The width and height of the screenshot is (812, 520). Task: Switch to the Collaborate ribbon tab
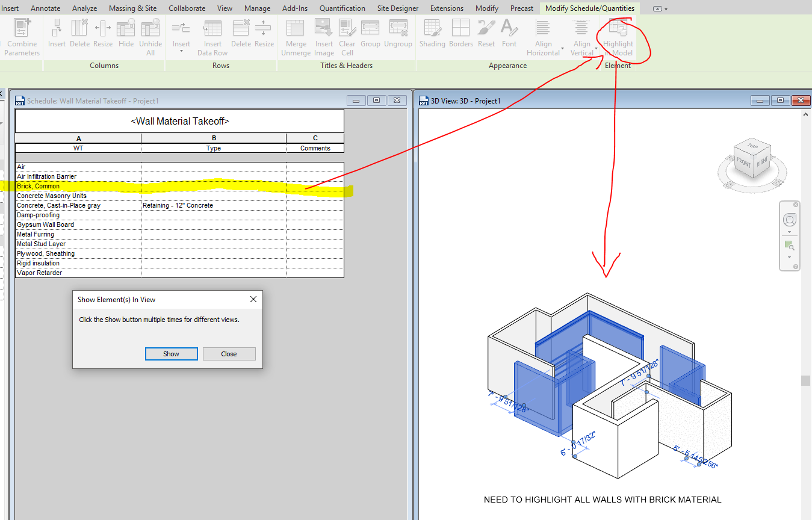(x=187, y=8)
